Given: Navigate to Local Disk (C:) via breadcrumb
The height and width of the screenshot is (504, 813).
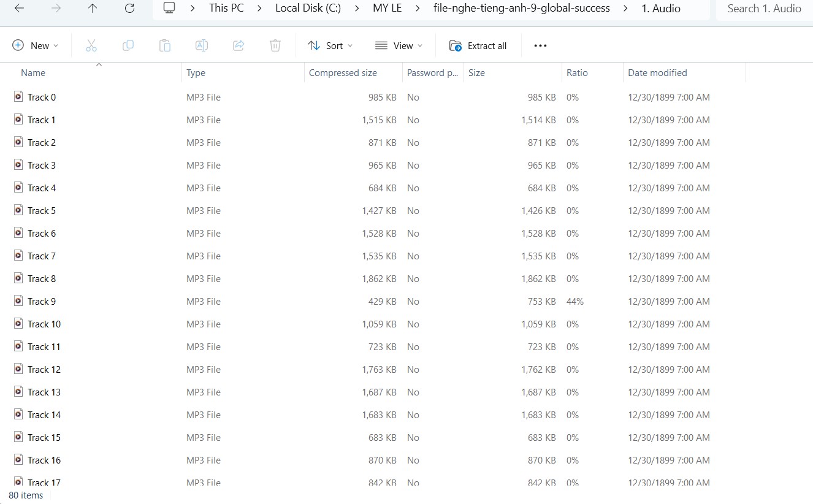Looking at the screenshot, I should (308, 8).
